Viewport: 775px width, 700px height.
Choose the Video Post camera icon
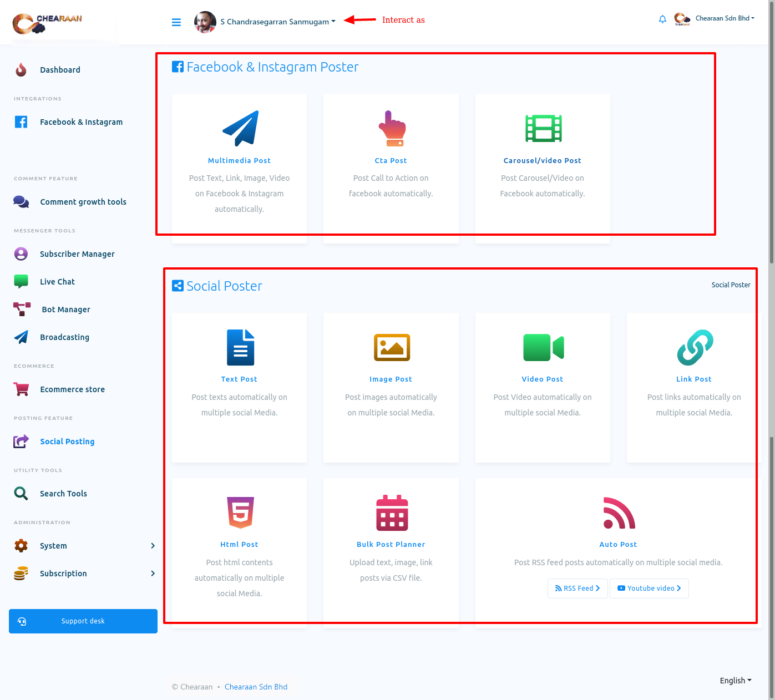pos(543,347)
